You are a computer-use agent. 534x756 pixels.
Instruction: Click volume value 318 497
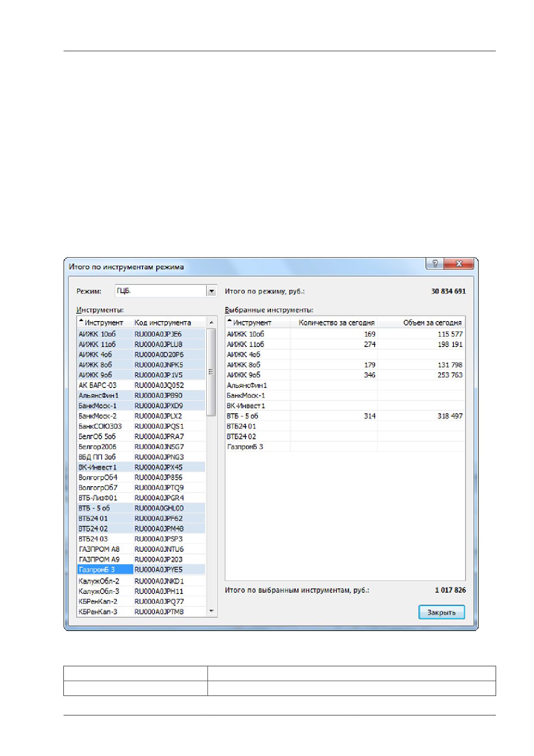[450, 416]
